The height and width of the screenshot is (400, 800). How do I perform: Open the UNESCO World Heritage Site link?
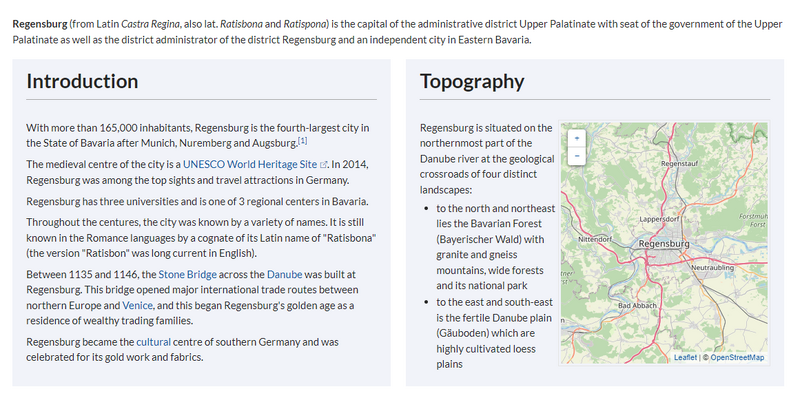coord(249,164)
